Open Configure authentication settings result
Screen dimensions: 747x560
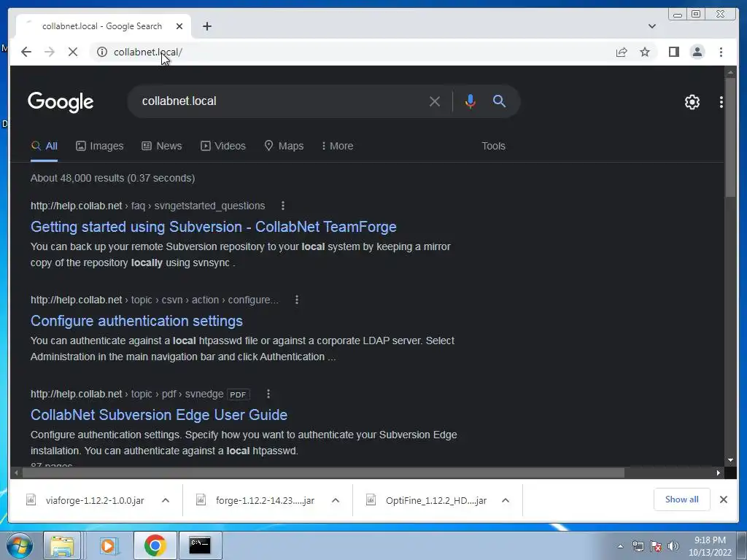point(136,321)
